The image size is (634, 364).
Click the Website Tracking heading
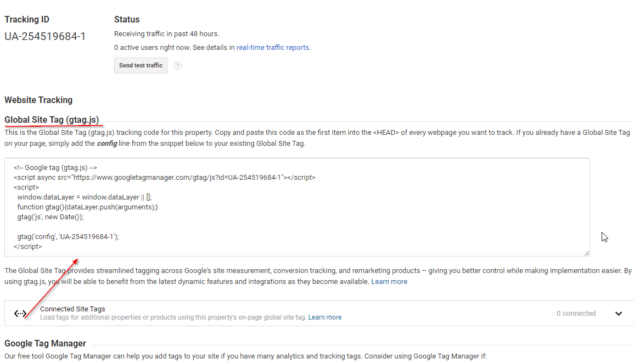(38, 100)
